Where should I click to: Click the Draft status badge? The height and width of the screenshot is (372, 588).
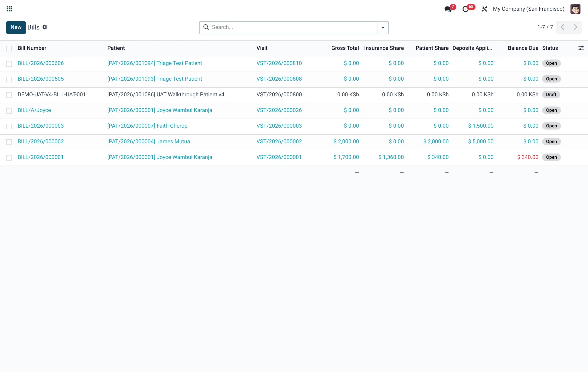[551, 95]
